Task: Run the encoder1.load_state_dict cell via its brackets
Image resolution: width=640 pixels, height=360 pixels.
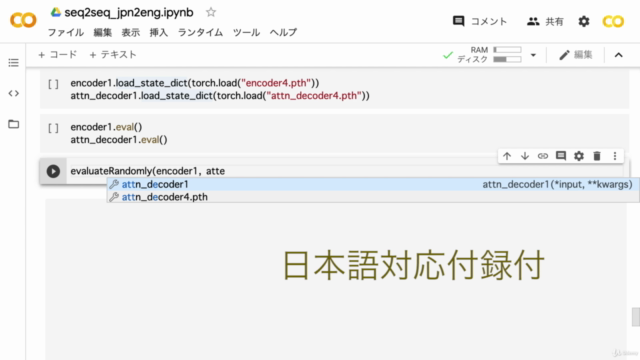Action: tap(53, 84)
